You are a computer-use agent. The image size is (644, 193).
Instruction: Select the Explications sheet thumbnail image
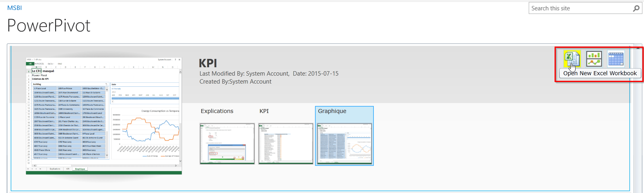(x=227, y=143)
